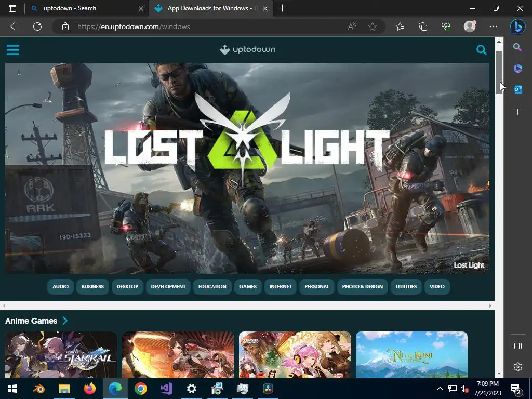This screenshot has width=532, height=399.
Task: Open the Favorites list icon
Action: (x=400, y=26)
